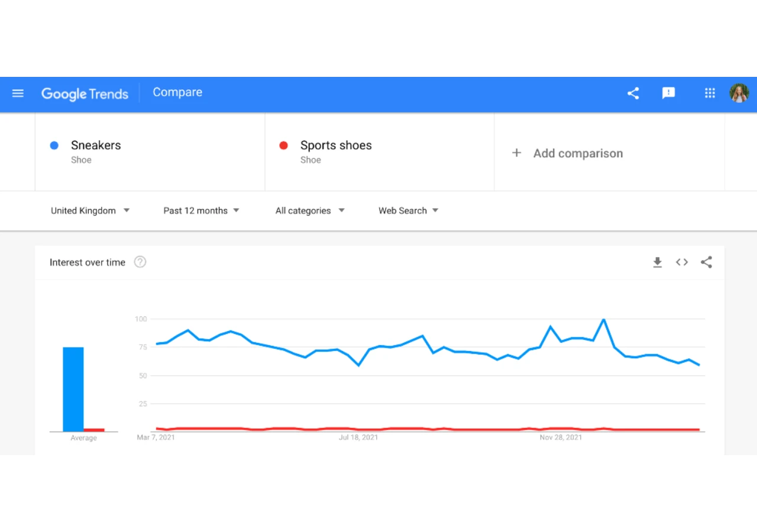Open the navigation hamburger menu
Viewport: 757px width, 532px height.
pyautogui.click(x=18, y=93)
